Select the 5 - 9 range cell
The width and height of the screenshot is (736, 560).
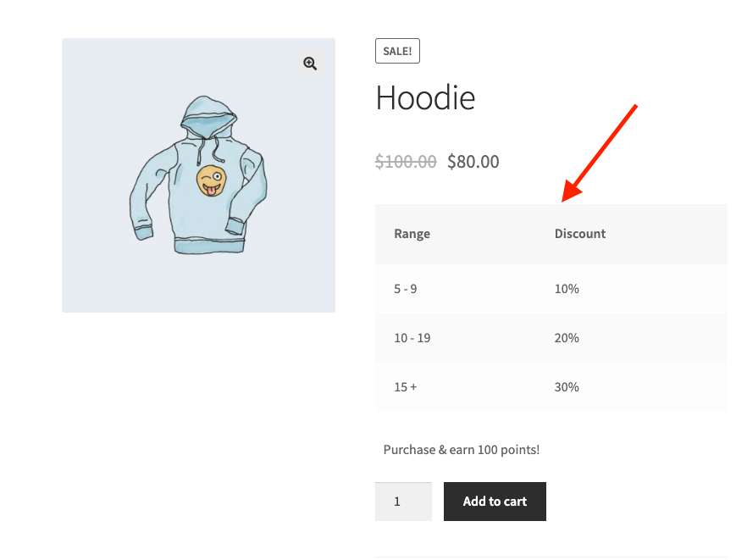[406, 289]
